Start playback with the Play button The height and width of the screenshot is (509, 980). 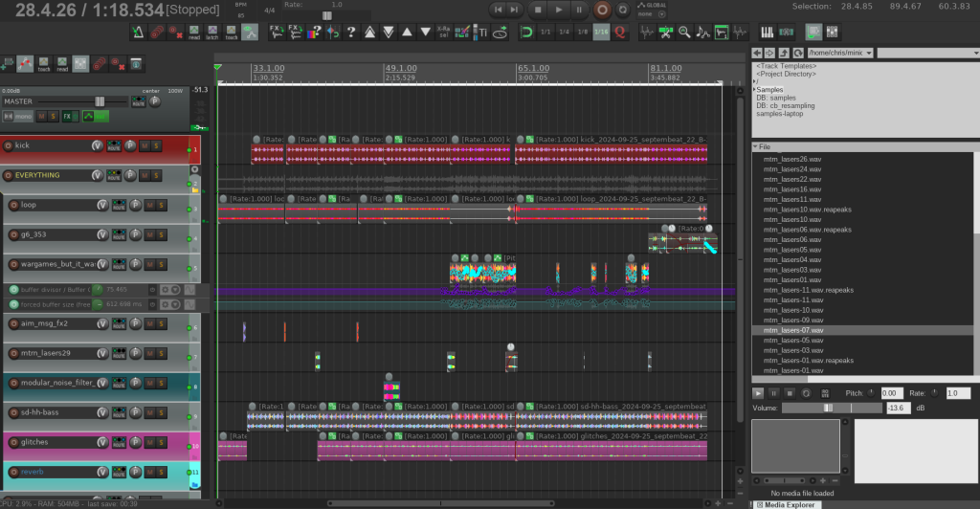559,10
